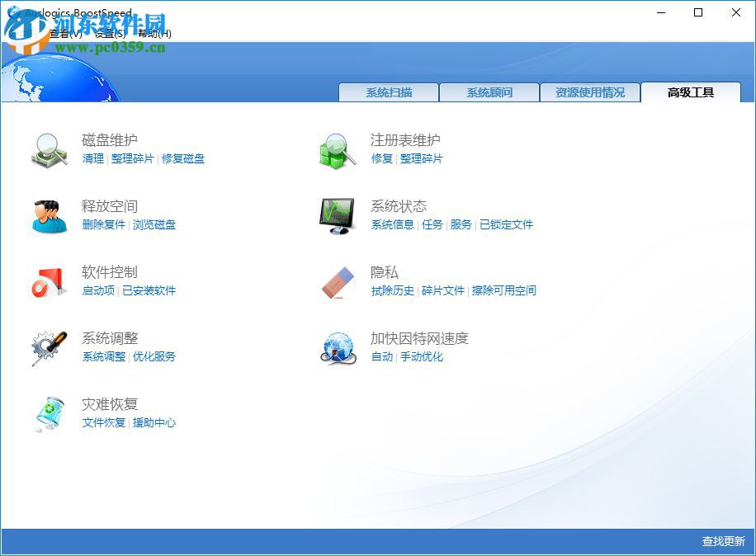
Task: Click the 软件控制 software control icon
Action: (x=48, y=283)
